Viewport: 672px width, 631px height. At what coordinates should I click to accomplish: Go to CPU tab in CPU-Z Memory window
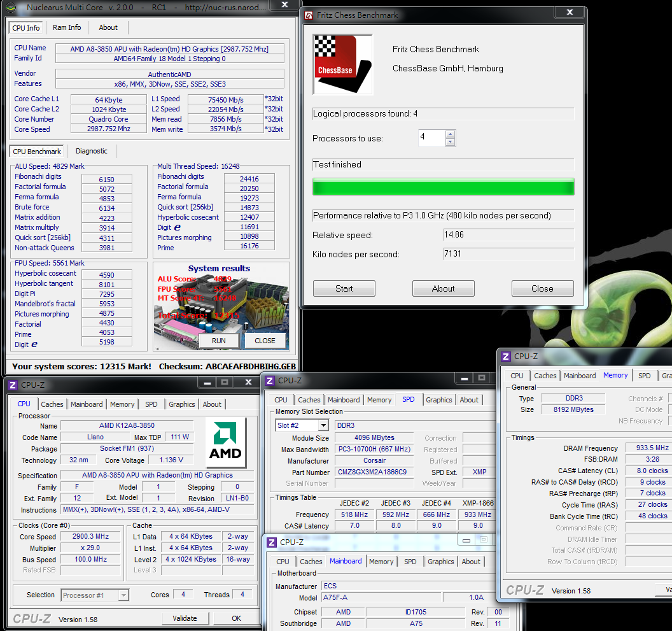517,375
